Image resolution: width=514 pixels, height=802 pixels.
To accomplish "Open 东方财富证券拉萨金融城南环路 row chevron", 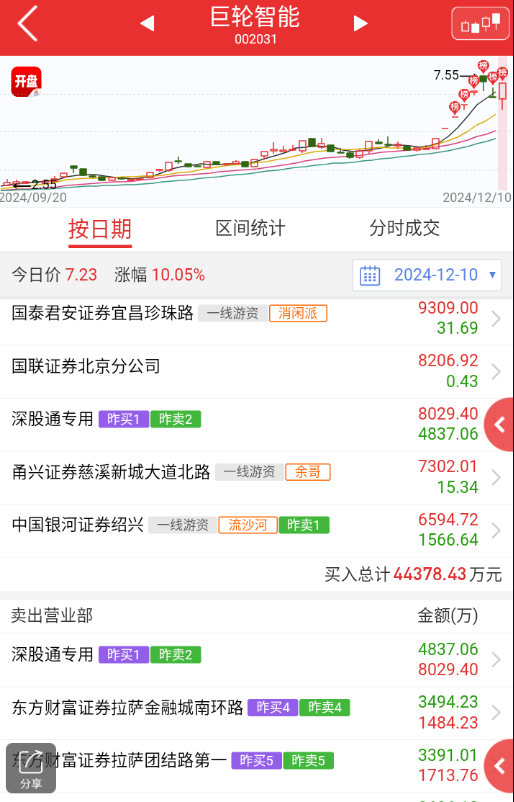I will (x=496, y=712).
